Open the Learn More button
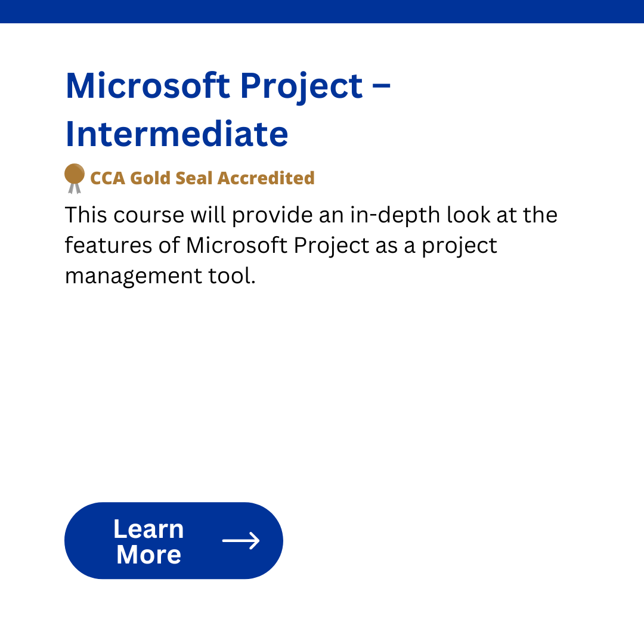Screen dimensions: 644x644 pos(174,540)
